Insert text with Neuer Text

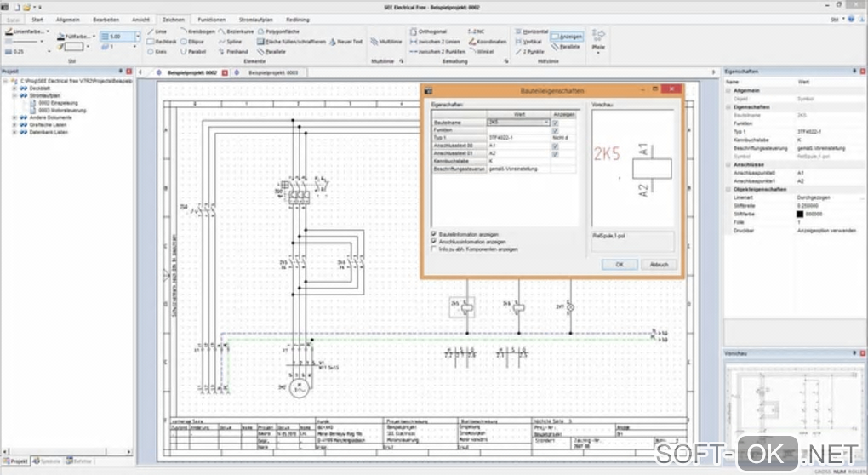[349, 41]
